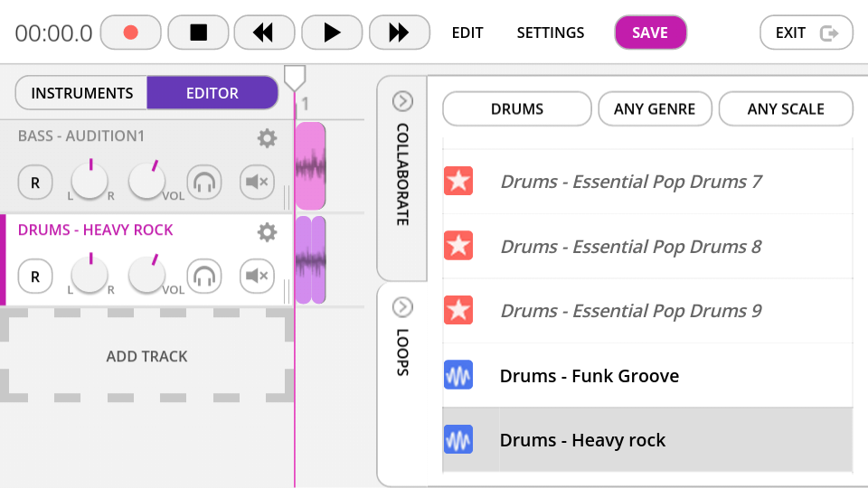This screenshot has width=868, height=488.
Task: Favorite star icon for Essential Pop Drums 7
Action: point(458,182)
